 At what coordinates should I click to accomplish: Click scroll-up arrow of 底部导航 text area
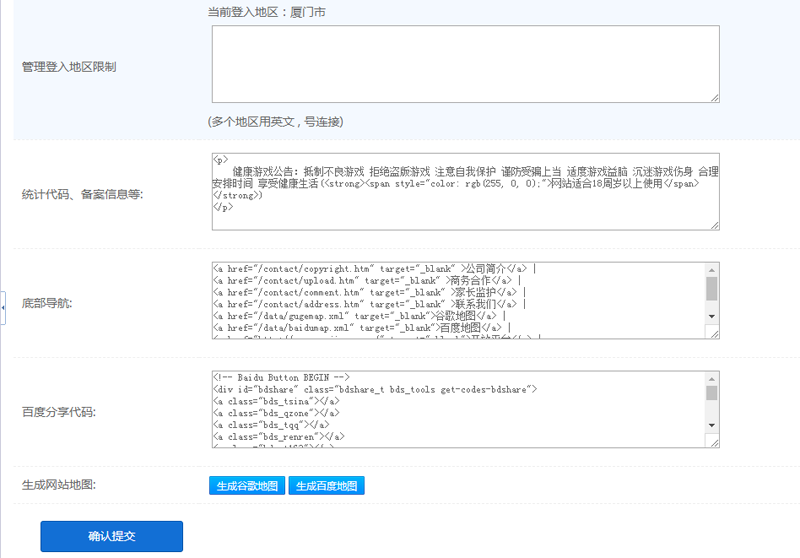click(x=711, y=269)
